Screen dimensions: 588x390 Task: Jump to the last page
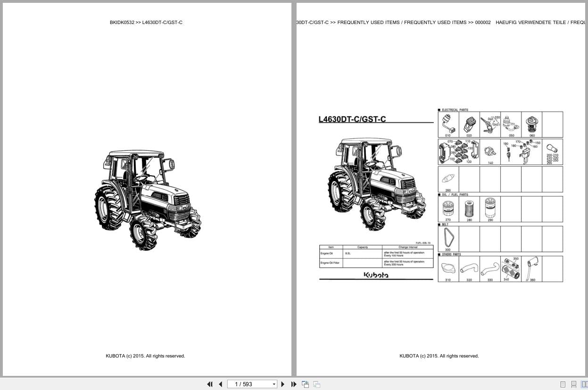(294, 384)
